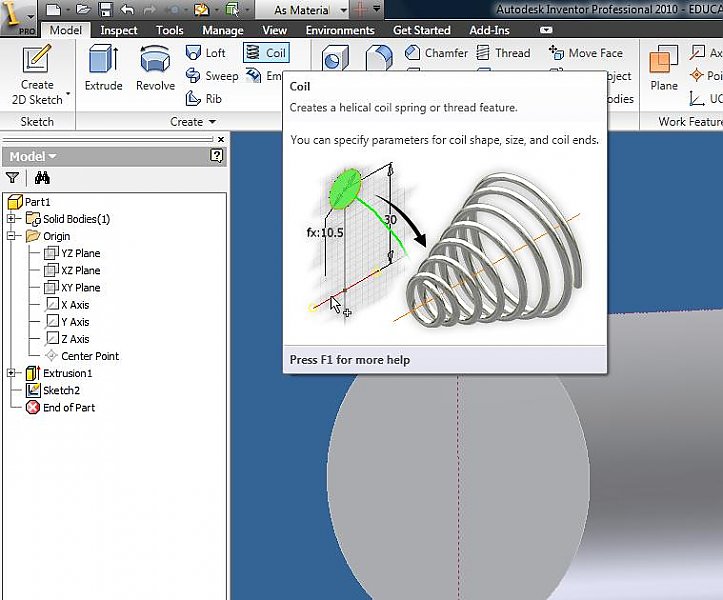The image size is (723, 600).
Task: Select the Loft tool
Action: (x=206, y=53)
